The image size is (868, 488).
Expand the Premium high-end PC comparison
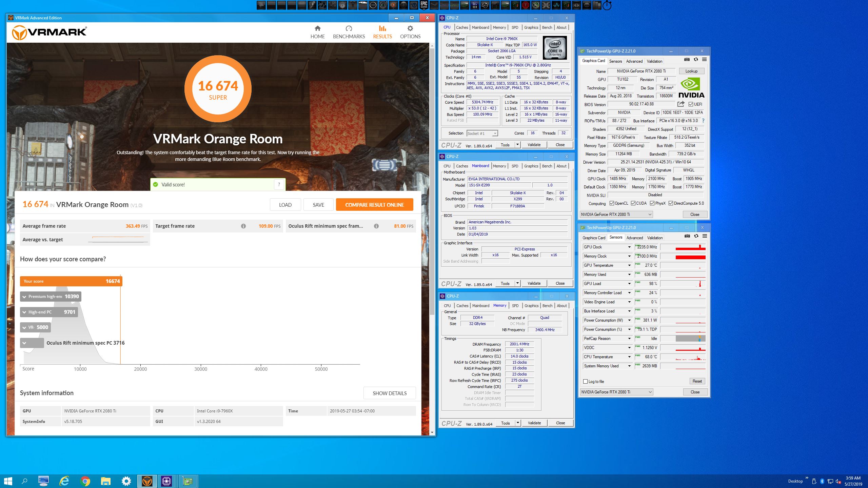click(24, 297)
